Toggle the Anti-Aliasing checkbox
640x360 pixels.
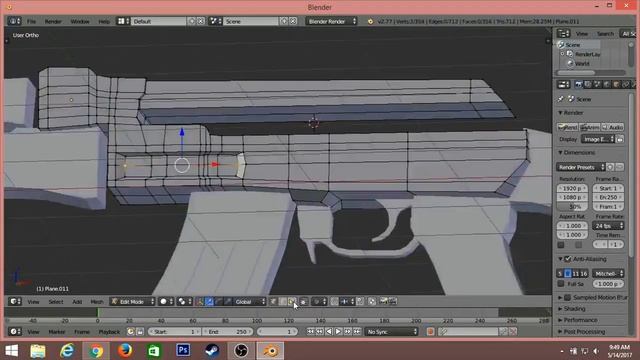[x=568, y=259]
